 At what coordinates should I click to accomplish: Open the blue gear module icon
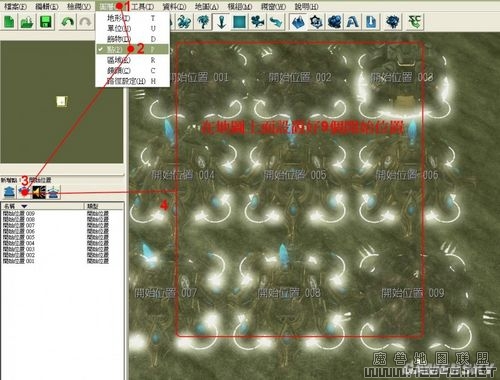pyautogui.click(x=393, y=22)
